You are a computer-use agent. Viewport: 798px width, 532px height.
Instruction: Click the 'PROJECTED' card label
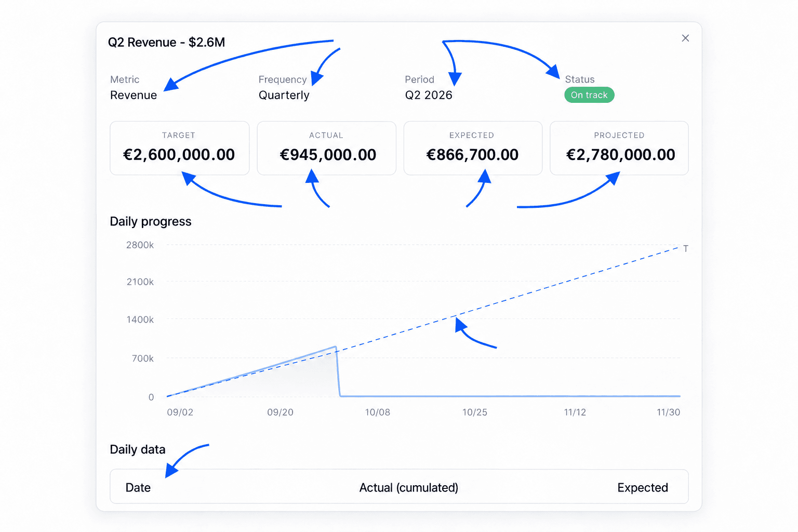(x=619, y=135)
